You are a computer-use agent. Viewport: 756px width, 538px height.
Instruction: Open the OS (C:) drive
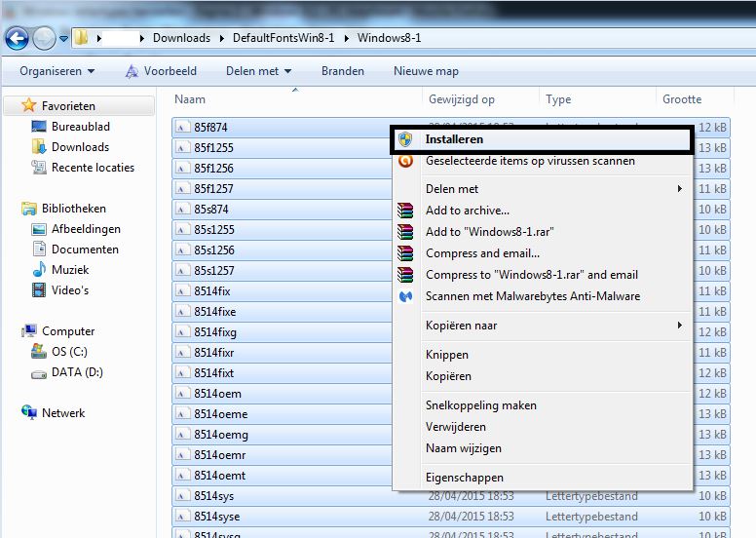[x=68, y=352]
